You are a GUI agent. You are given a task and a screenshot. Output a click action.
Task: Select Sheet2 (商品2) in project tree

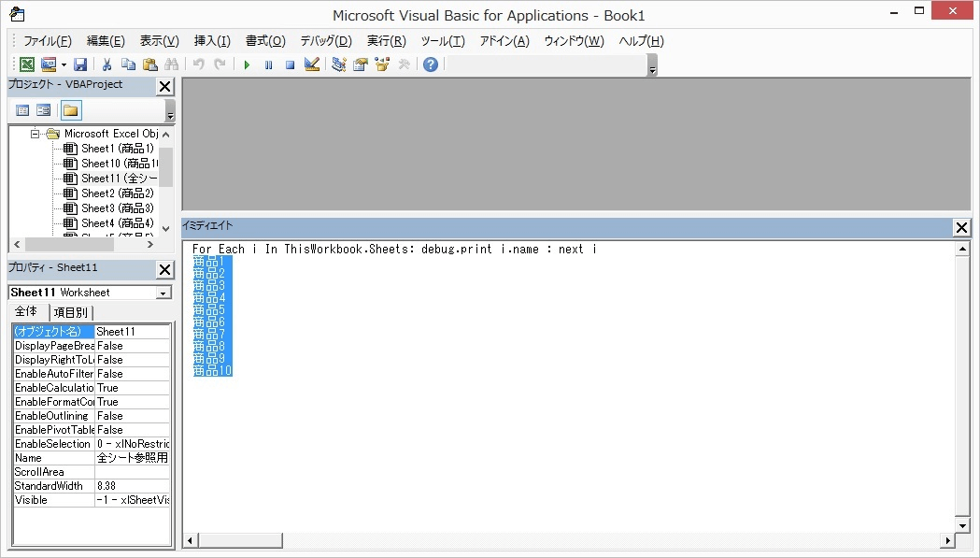click(x=117, y=193)
